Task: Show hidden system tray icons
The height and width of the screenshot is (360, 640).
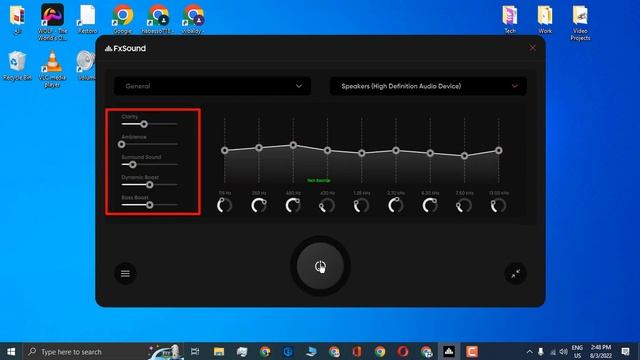Action: click(x=529, y=351)
